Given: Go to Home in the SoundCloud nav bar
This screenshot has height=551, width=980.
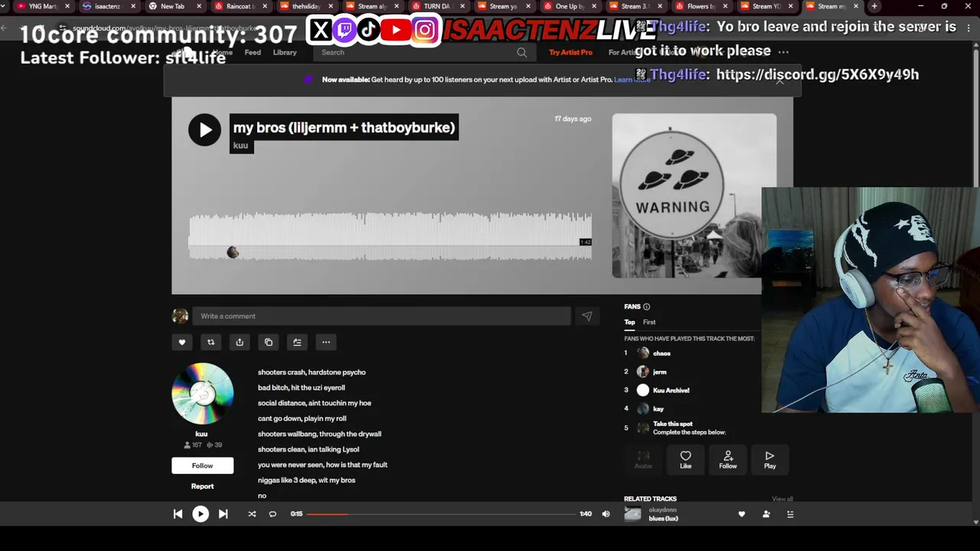Looking at the screenshot, I should 222,53.
